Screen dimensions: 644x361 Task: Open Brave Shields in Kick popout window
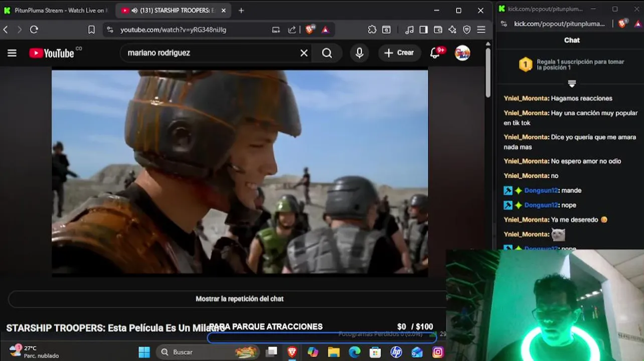pyautogui.click(x=622, y=24)
